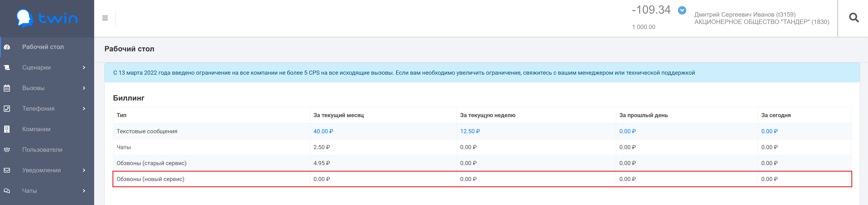This screenshot has height=205, width=868.
Task: Toggle the hamburger sidebar menu
Action: pyautogui.click(x=105, y=18)
